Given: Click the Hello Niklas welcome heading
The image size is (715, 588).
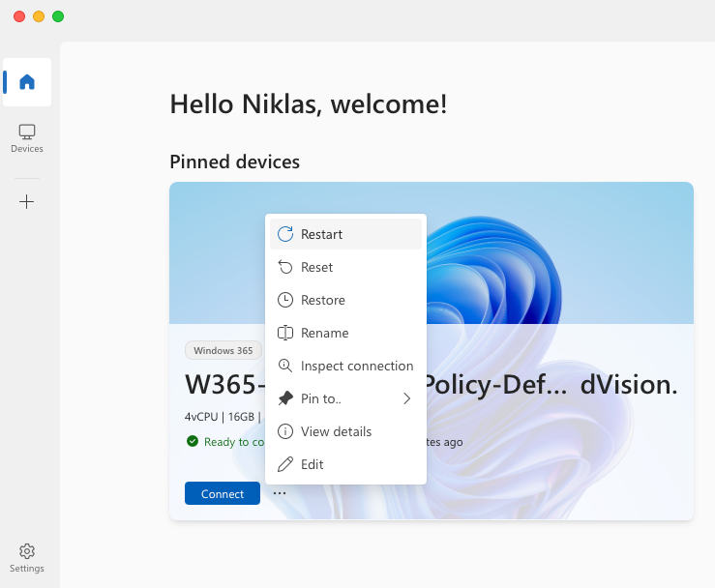Looking at the screenshot, I should [x=309, y=104].
